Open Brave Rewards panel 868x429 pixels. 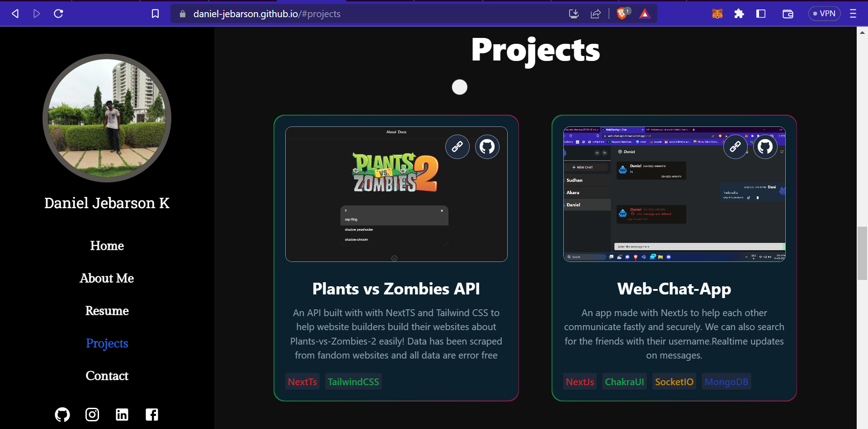(x=645, y=14)
